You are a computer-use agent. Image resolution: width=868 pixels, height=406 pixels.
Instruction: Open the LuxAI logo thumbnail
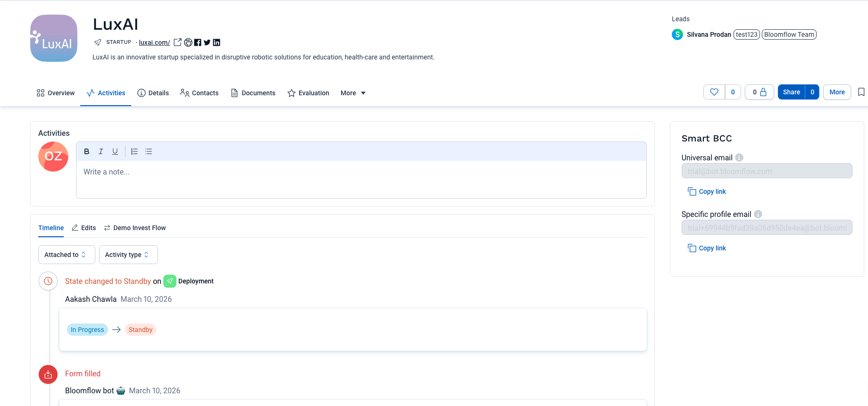(x=54, y=38)
